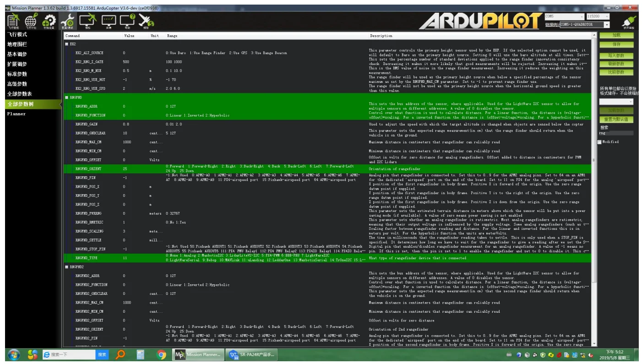This screenshot has width=642, height=364.
Task: Select the Config/Tuning (配置/调试) wrench icon
Action: point(68,20)
